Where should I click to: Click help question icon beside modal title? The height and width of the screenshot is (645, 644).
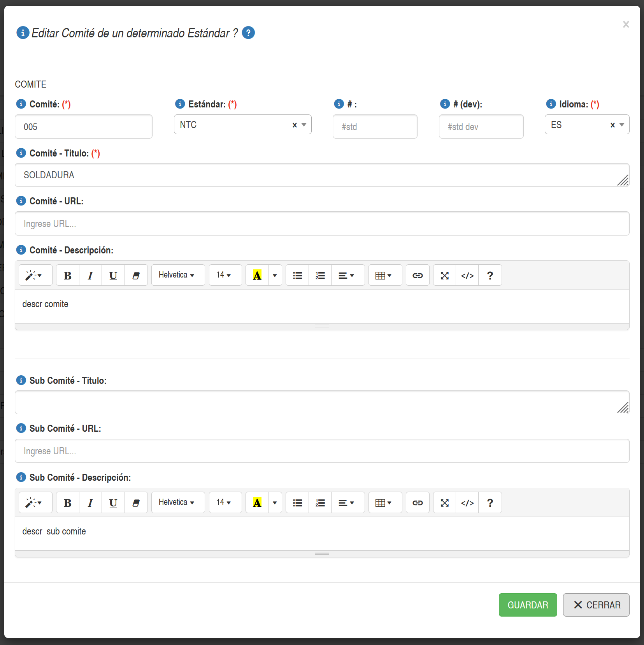click(248, 33)
